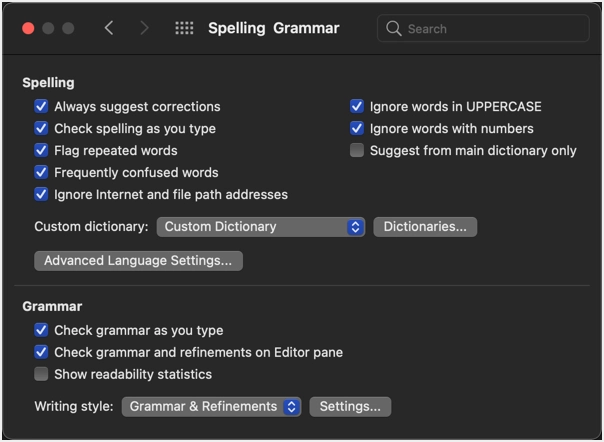The height and width of the screenshot is (442, 604).
Task: Click the gray minimize window button
Action: pos(48,28)
